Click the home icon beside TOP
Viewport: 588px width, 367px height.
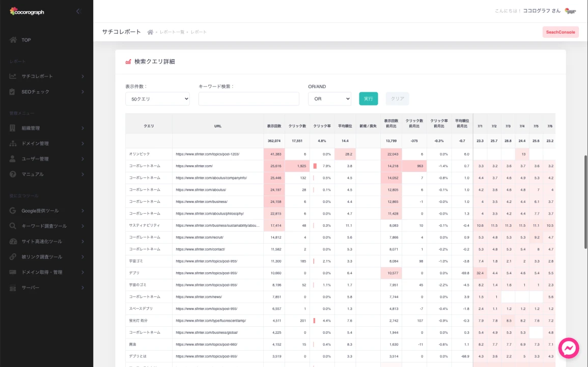click(13, 40)
